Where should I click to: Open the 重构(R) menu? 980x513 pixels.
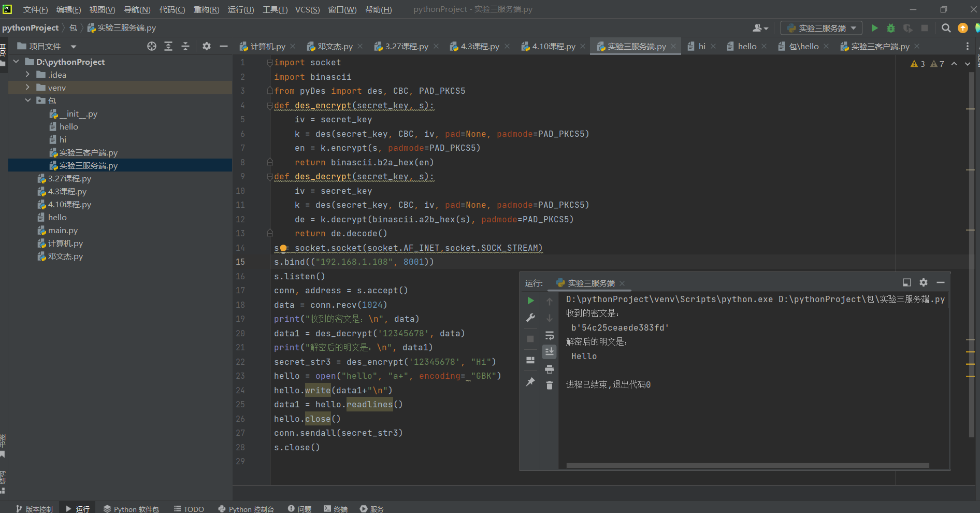tap(206, 9)
